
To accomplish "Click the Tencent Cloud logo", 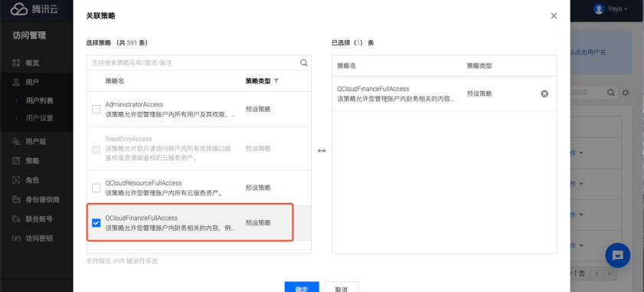I will (34, 9).
